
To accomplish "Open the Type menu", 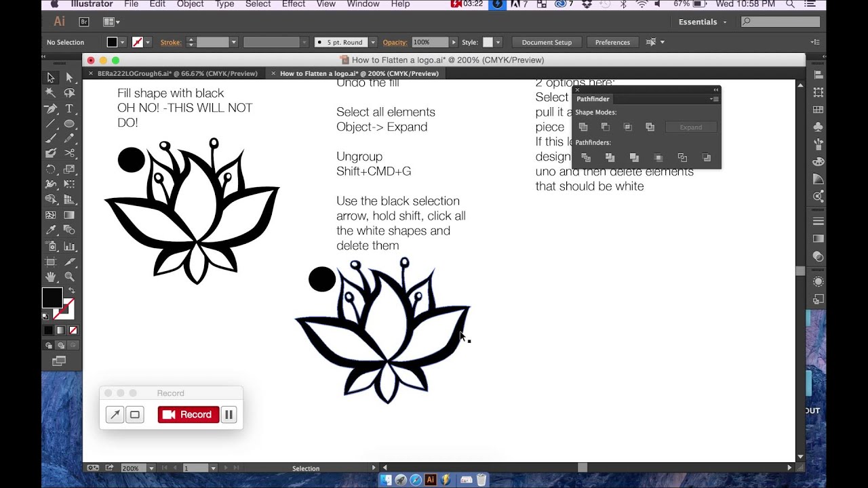I will click(x=224, y=4).
